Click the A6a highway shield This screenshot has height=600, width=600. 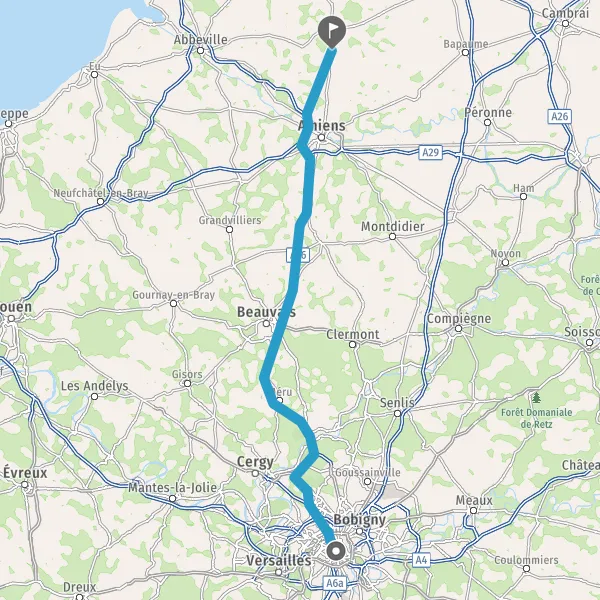335,584
